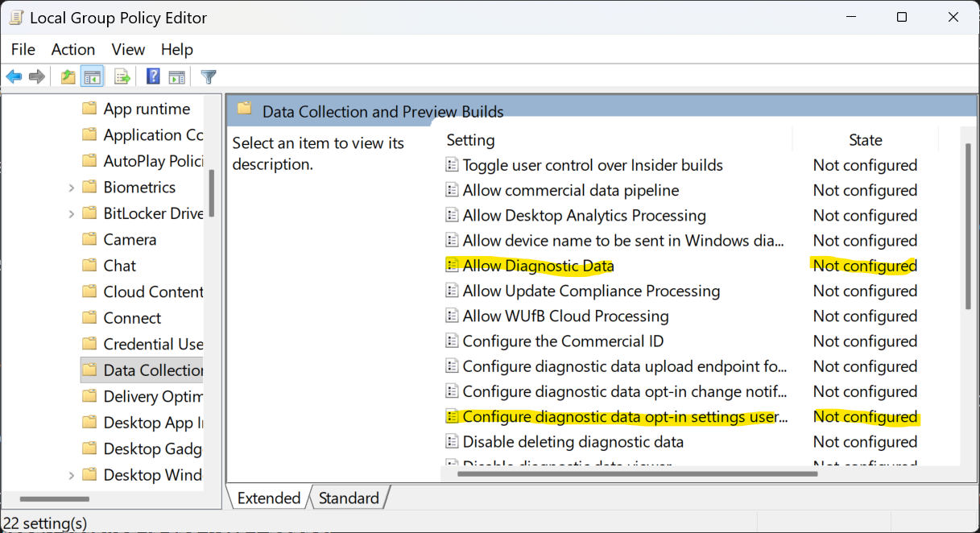This screenshot has width=980, height=533.
Task: Click the Local Group Policy Editor title icon
Action: [x=16, y=17]
